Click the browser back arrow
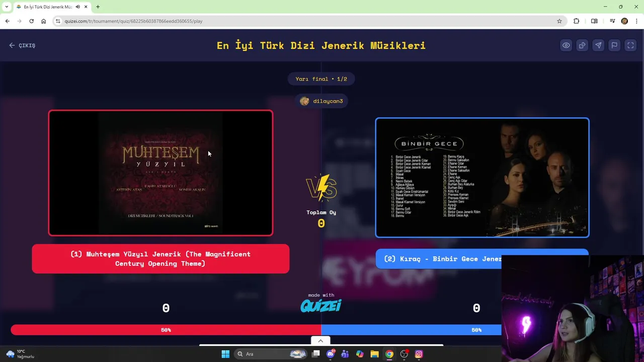The width and height of the screenshot is (644, 362). coord(7,21)
